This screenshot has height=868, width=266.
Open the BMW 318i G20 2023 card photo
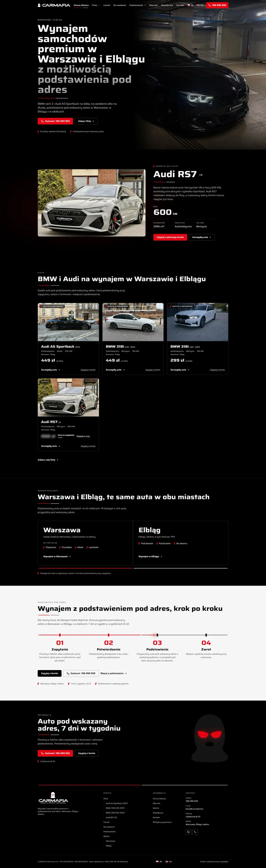click(x=133, y=322)
